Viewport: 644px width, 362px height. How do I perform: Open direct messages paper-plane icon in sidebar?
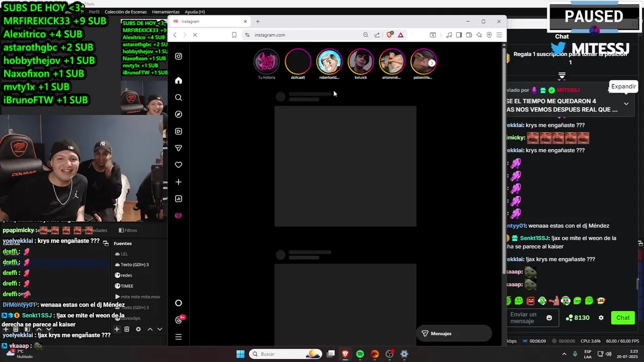point(178,148)
